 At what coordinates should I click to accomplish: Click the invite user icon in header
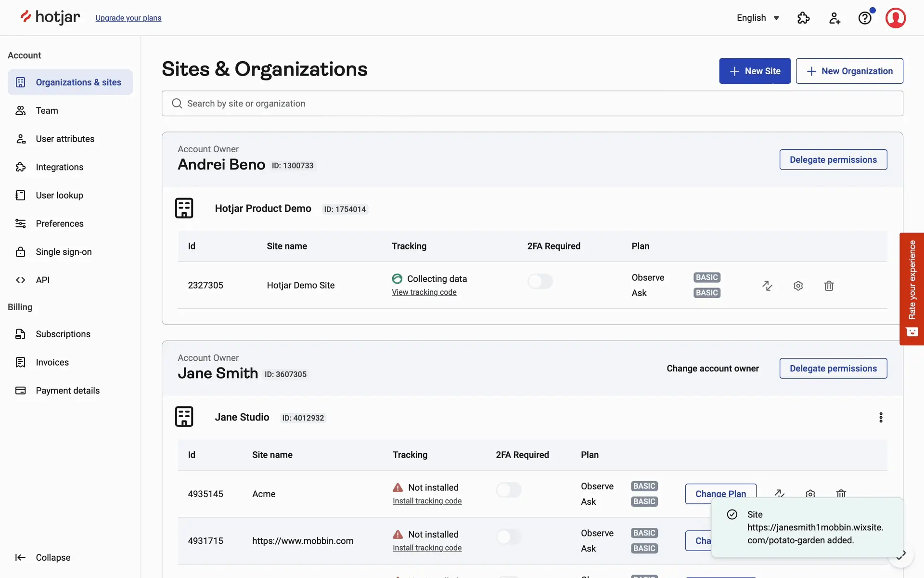pos(834,18)
